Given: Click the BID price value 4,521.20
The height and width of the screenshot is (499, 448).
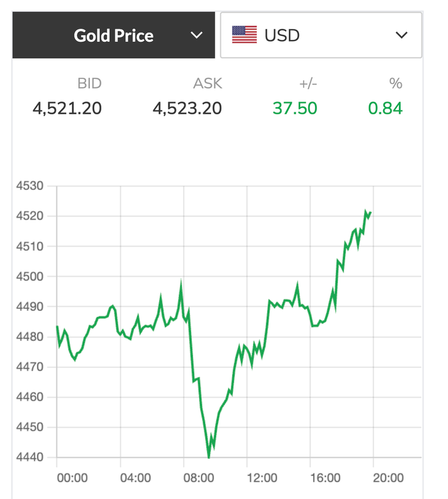Looking at the screenshot, I should point(67,109).
